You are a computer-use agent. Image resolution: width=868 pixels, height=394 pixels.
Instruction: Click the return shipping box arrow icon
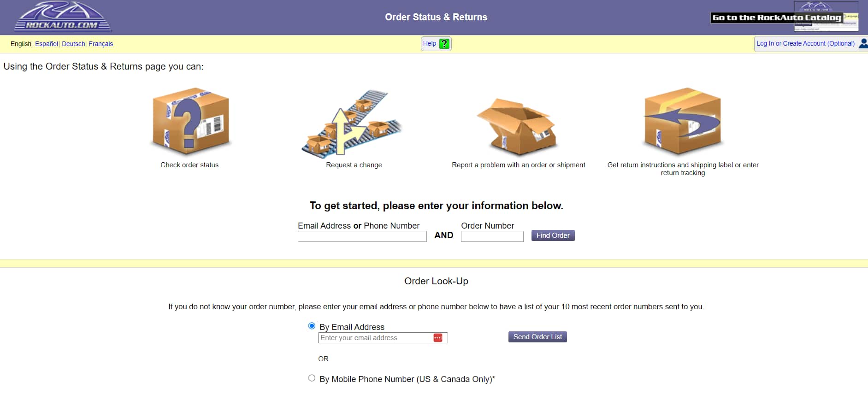pyautogui.click(x=682, y=121)
